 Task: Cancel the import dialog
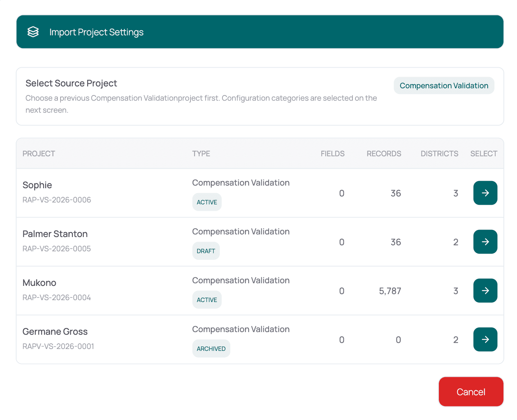pos(471,392)
